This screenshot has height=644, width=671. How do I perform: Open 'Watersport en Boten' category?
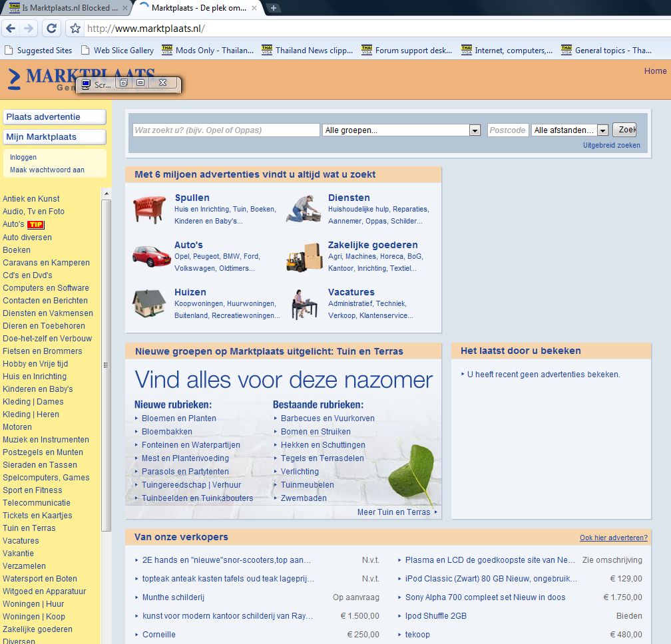(40, 579)
